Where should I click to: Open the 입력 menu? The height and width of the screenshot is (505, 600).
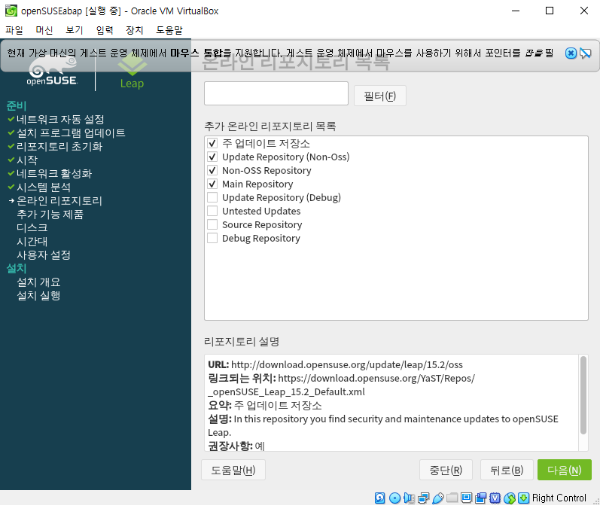(x=104, y=30)
